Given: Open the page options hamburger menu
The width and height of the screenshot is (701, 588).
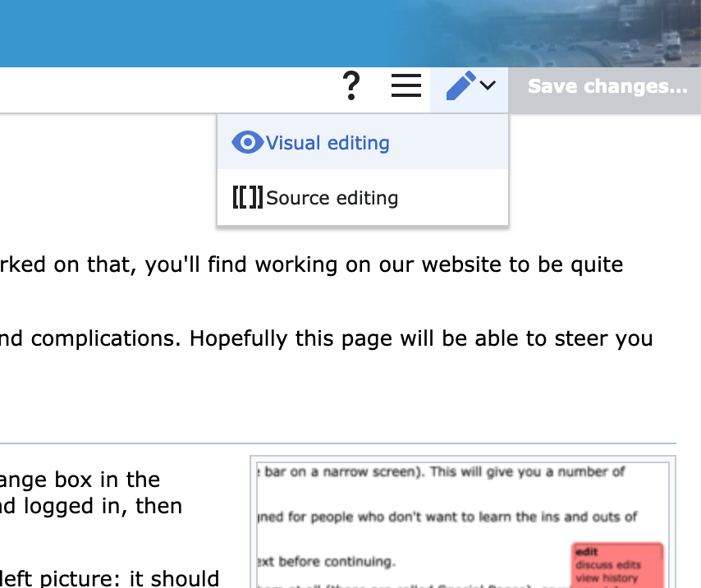Looking at the screenshot, I should coord(405,85).
